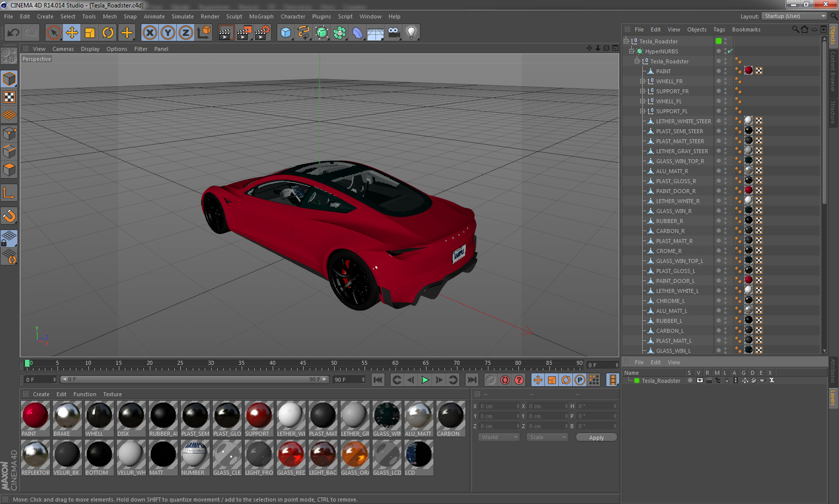Click the Undo arrow icon
This screenshot has height=504, width=839.
coord(13,33)
